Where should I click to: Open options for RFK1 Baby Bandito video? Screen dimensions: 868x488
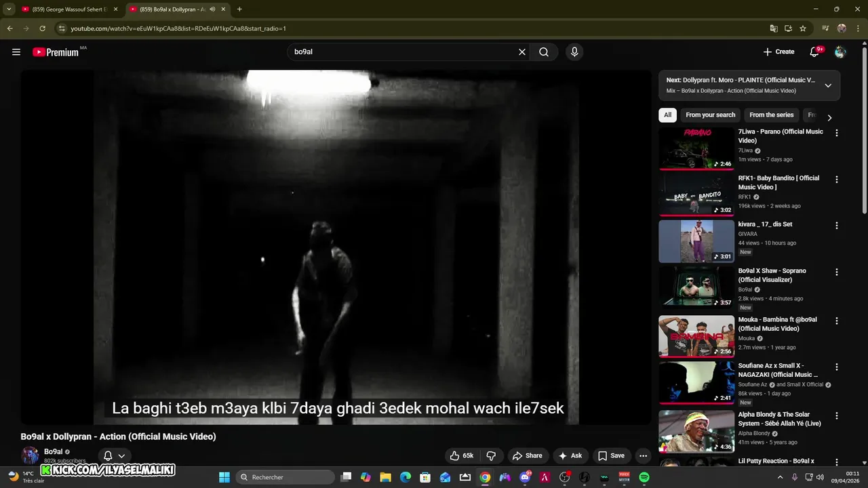tap(836, 180)
